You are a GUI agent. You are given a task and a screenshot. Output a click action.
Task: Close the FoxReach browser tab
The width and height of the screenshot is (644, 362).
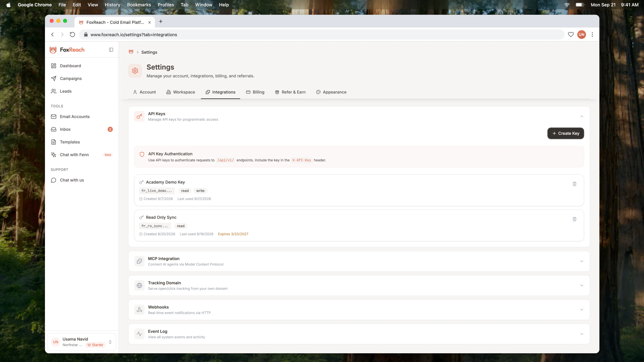[x=149, y=22]
